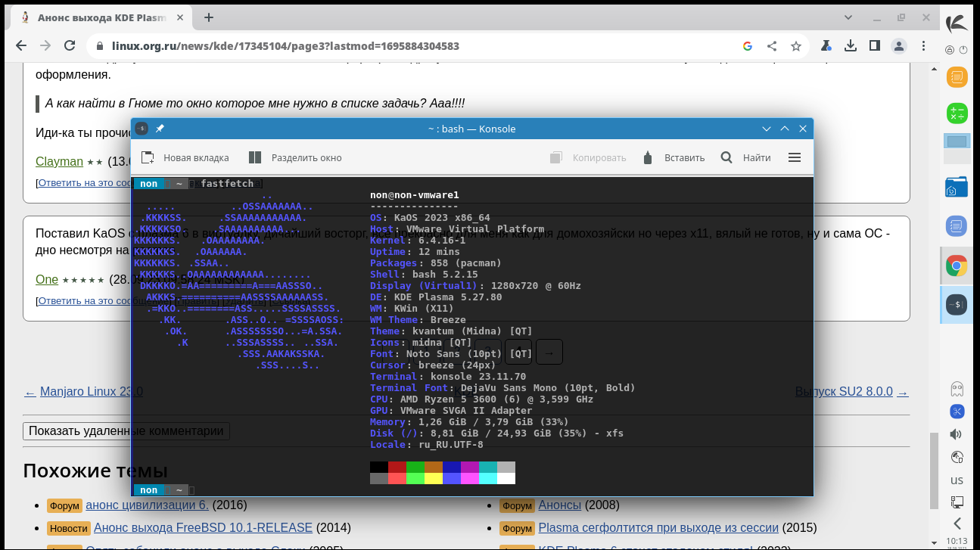Go to 'Выпуск SU2 8.0.0' next article

coord(844,392)
